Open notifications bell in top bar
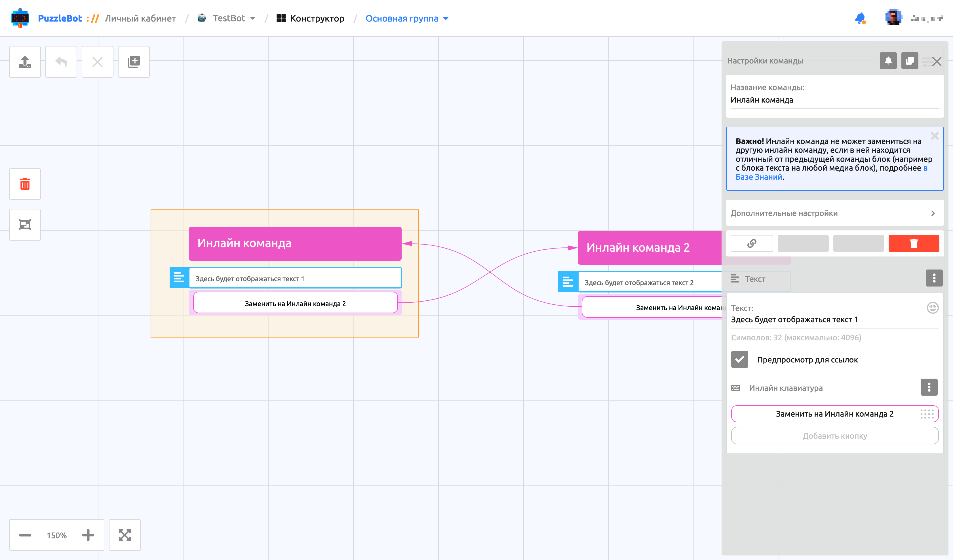This screenshot has width=953, height=560. click(x=860, y=18)
